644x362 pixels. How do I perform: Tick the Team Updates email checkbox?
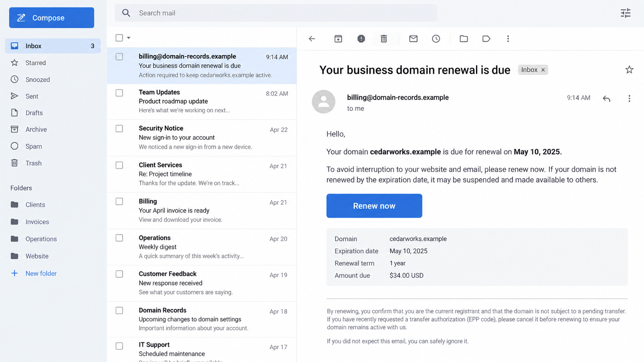(119, 93)
